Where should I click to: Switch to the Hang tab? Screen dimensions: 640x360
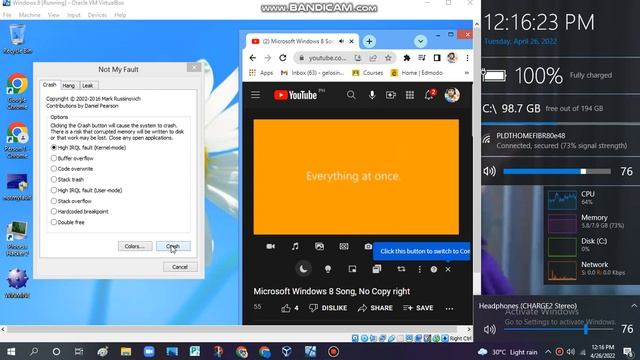click(x=69, y=85)
